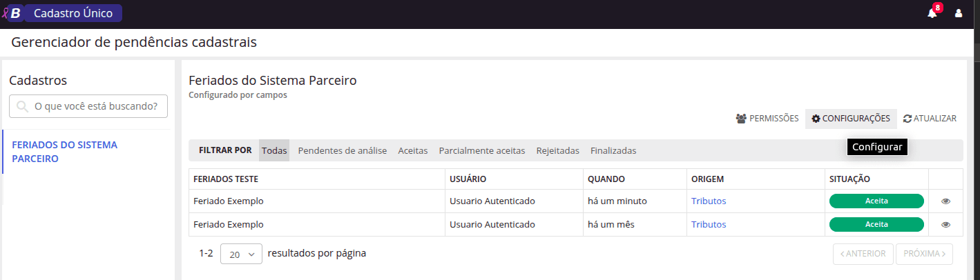This screenshot has height=280, width=980.
Task: Click the Configurações gear icon
Action: (x=816, y=119)
